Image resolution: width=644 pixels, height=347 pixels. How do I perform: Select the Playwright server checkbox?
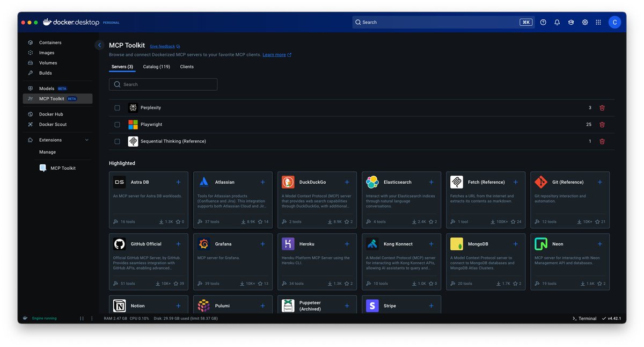coord(117,125)
